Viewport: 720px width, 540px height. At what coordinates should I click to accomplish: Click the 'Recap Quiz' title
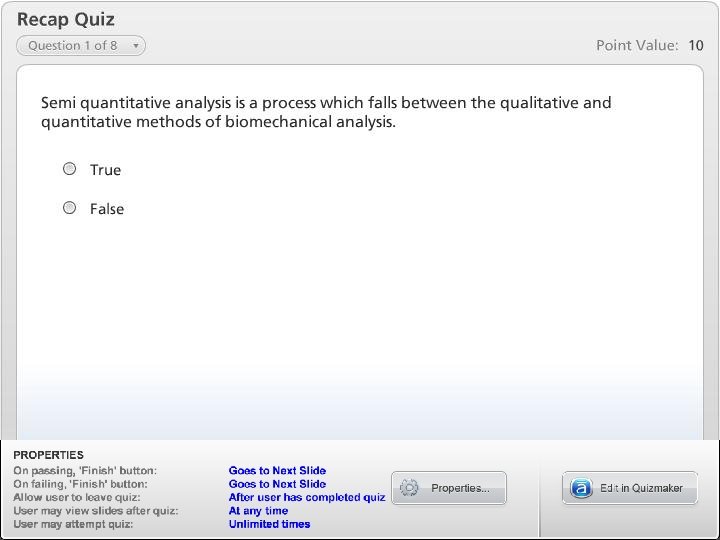click(x=66, y=19)
